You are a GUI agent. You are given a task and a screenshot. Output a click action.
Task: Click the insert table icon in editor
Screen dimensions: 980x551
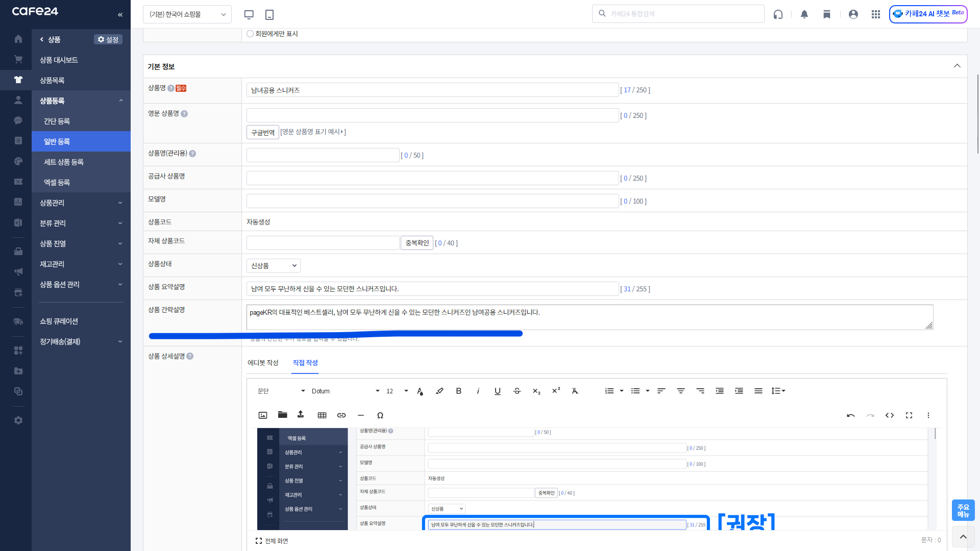point(322,415)
